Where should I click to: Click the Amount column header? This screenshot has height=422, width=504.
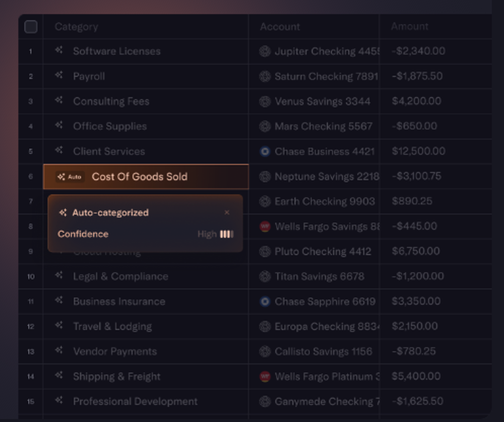409,26
